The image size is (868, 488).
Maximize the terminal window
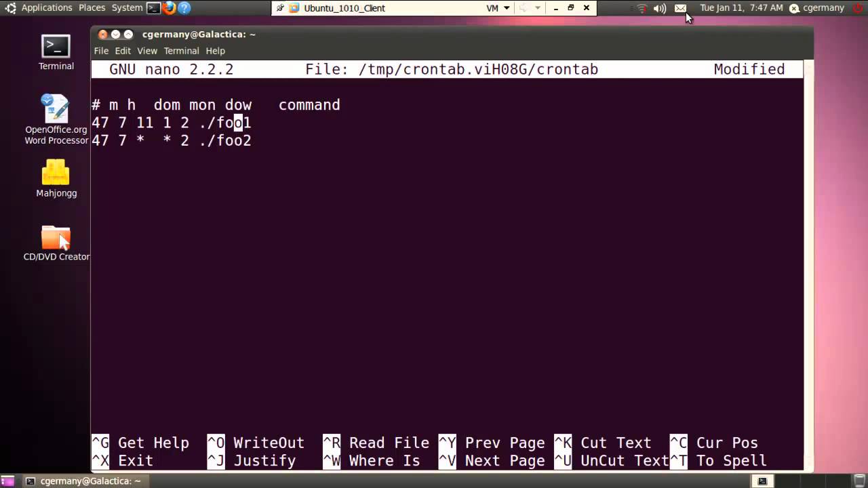pyautogui.click(x=127, y=35)
